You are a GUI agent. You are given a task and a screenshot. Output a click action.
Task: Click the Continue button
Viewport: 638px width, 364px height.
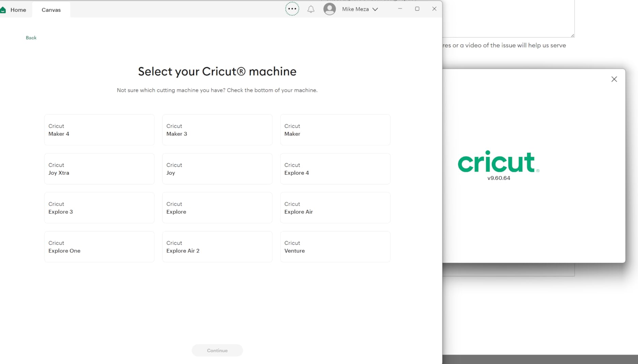pyautogui.click(x=217, y=350)
